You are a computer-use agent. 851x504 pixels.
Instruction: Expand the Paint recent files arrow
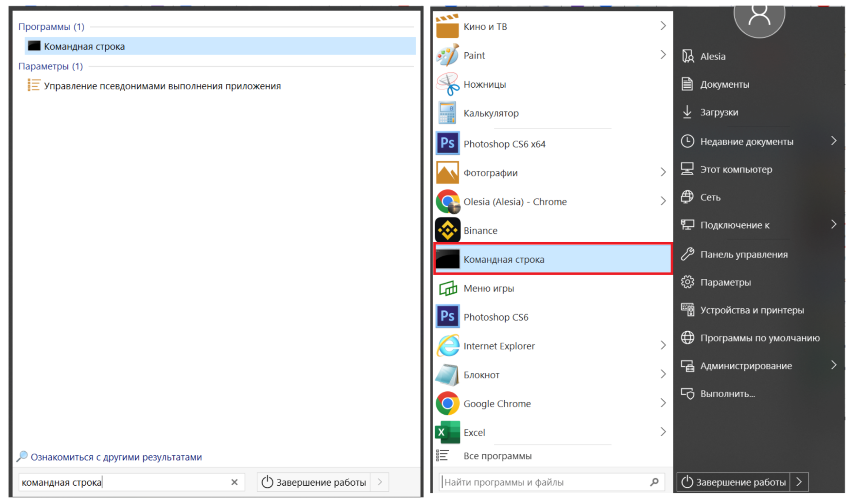663,55
